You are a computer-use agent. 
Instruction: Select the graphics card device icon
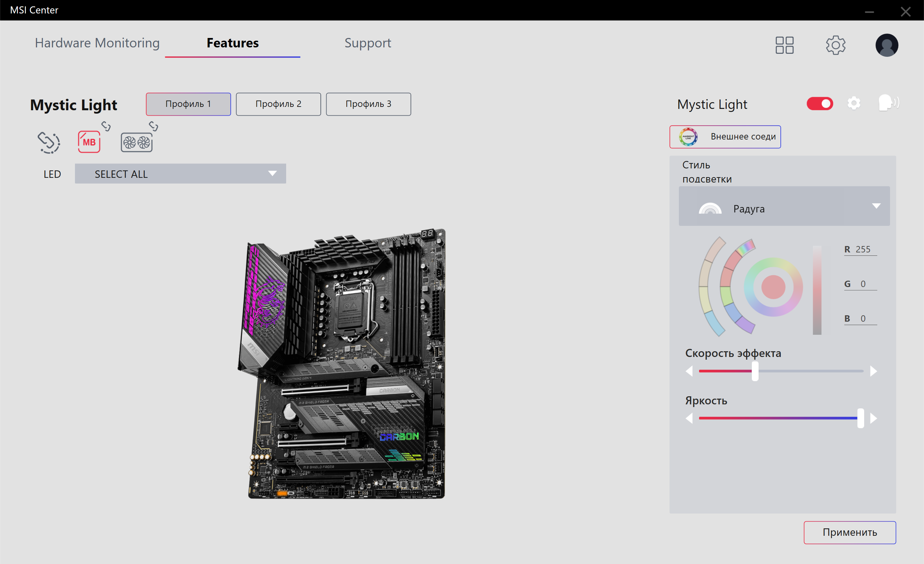pyautogui.click(x=137, y=143)
